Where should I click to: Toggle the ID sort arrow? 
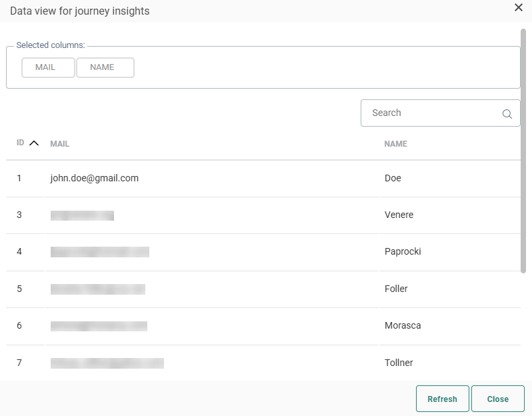(34, 143)
